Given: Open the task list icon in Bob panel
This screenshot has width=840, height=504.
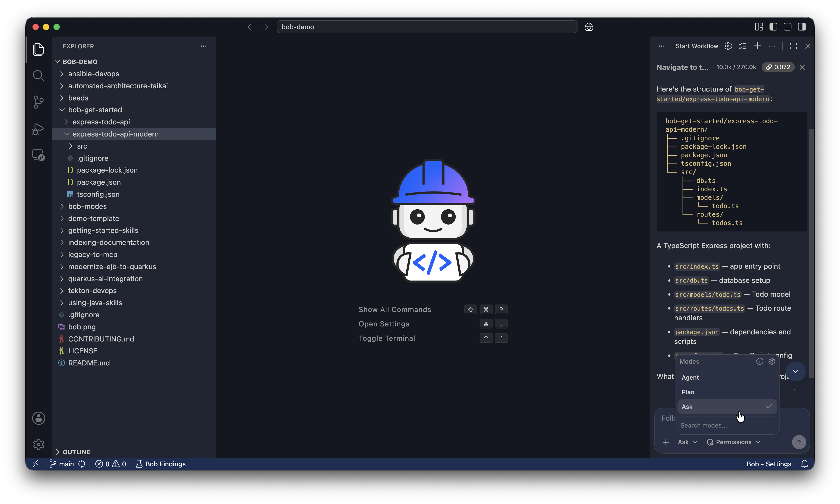Looking at the screenshot, I should [743, 46].
